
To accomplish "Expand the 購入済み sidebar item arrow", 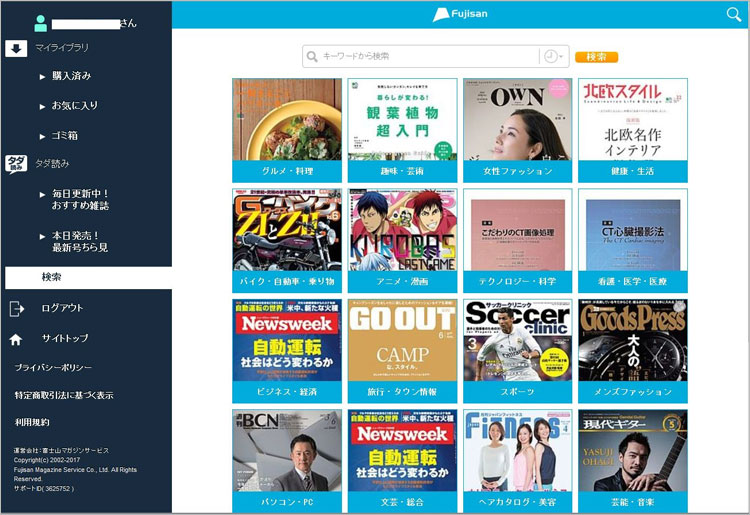I will pyautogui.click(x=43, y=77).
